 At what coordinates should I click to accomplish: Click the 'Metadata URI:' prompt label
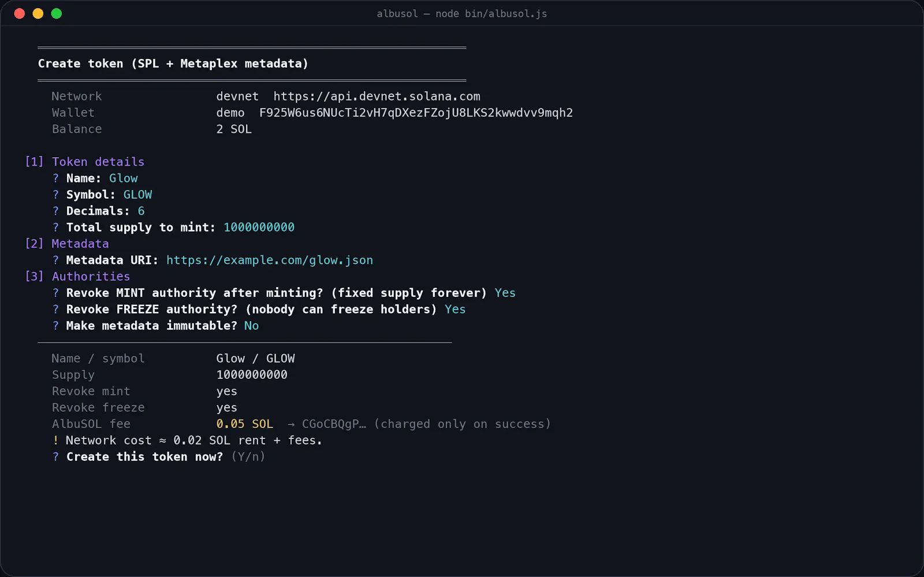coord(113,260)
